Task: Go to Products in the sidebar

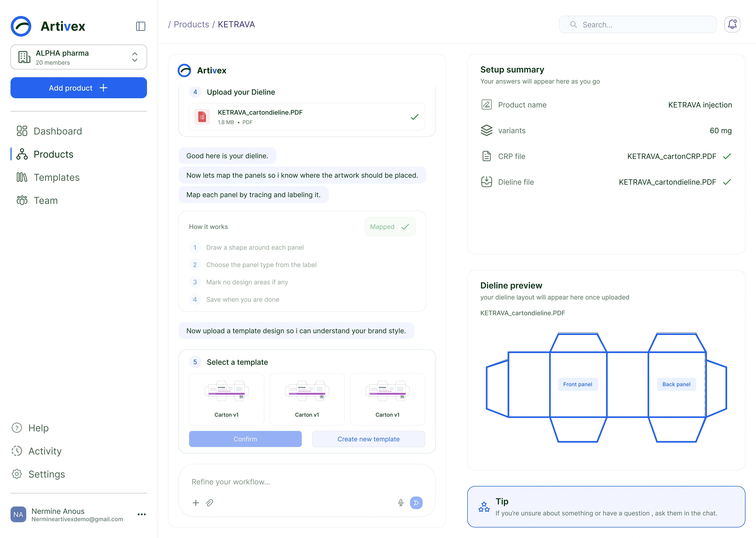Action: [45, 154]
